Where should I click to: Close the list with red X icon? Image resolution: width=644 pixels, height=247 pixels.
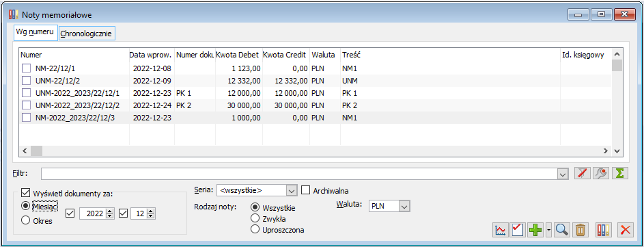coord(625,230)
